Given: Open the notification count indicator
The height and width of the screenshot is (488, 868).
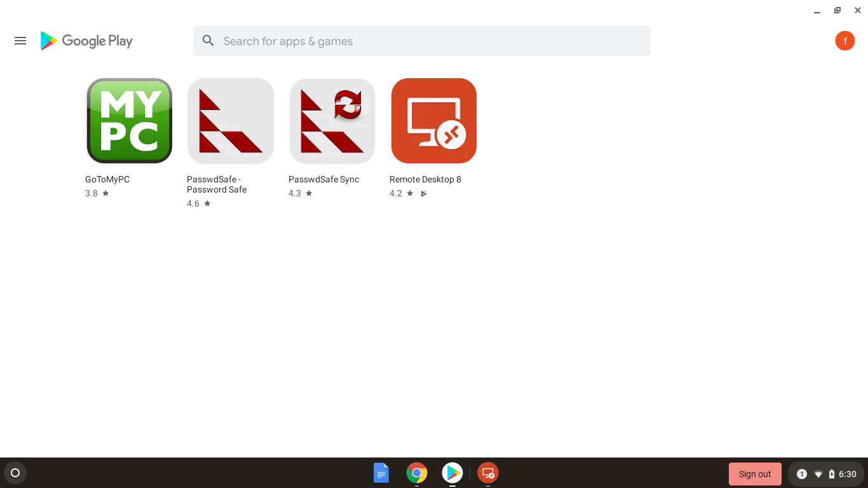Looking at the screenshot, I should pyautogui.click(x=802, y=474).
